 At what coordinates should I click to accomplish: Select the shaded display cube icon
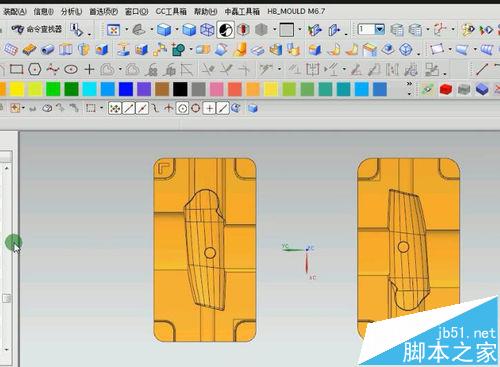pyautogui.click(x=189, y=30)
